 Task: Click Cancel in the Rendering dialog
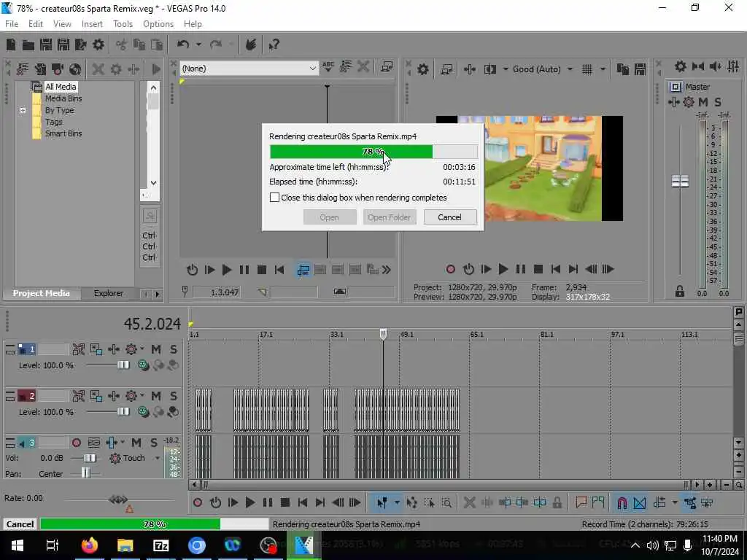(449, 217)
